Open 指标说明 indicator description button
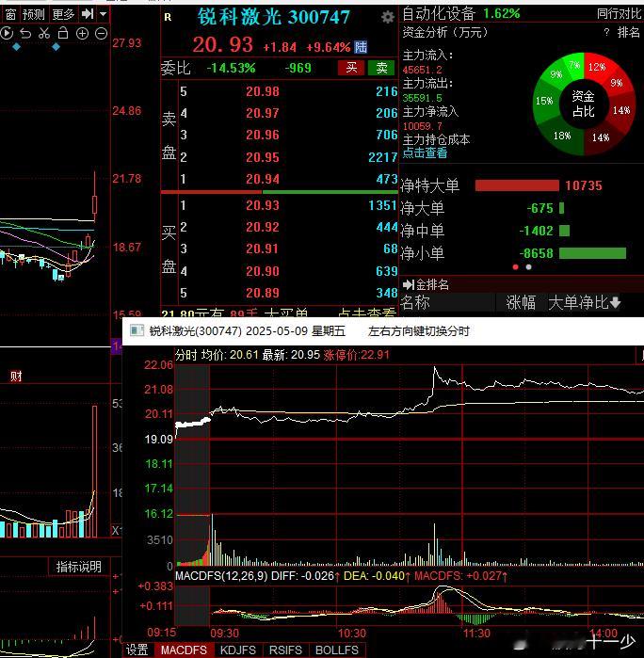The image size is (644, 658). (79, 567)
